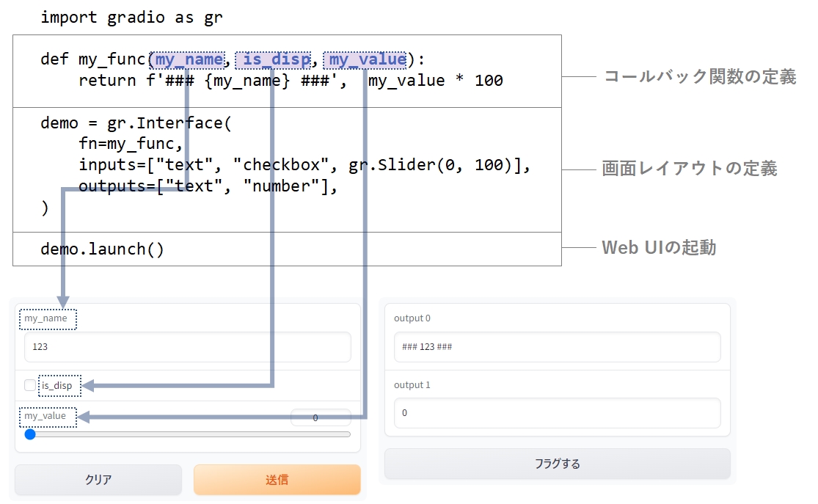This screenshot has width=818, height=504.
Task: Select the output 1 number field
Action: (557, 413)
